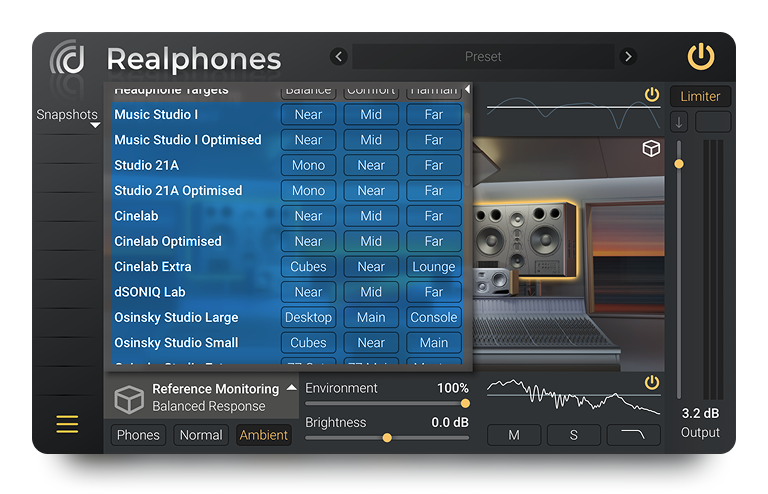Click the limiter down-arrow button
This screenshot has width=768, height=494.
[x=679, y=122]
